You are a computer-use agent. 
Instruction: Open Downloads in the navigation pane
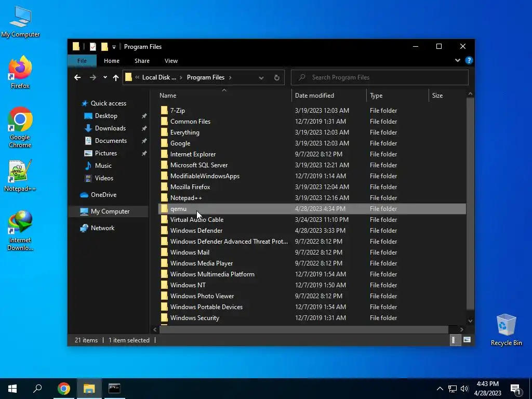point(110,128)
